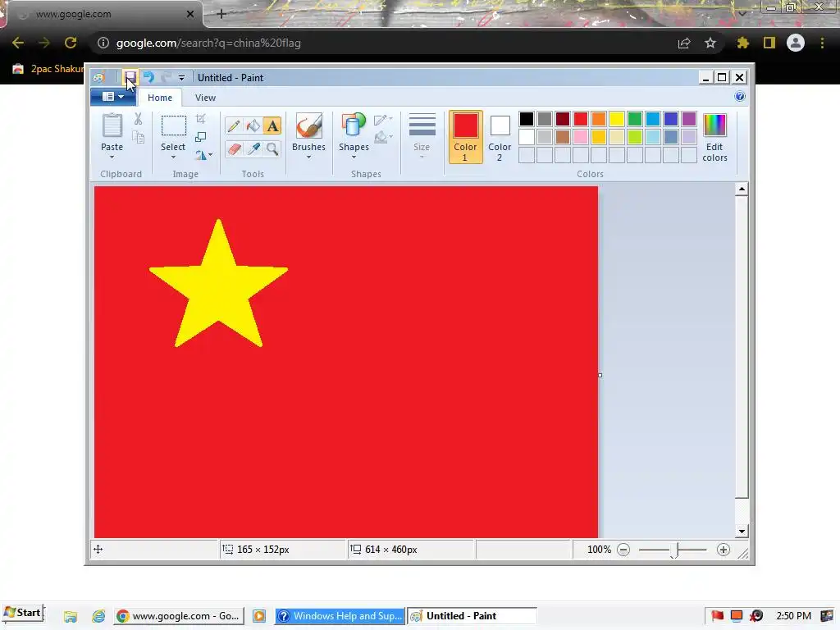Pick the dark red color swatch
The height and width of the screenshot is (630, 840).
click(x=563, y=118)
